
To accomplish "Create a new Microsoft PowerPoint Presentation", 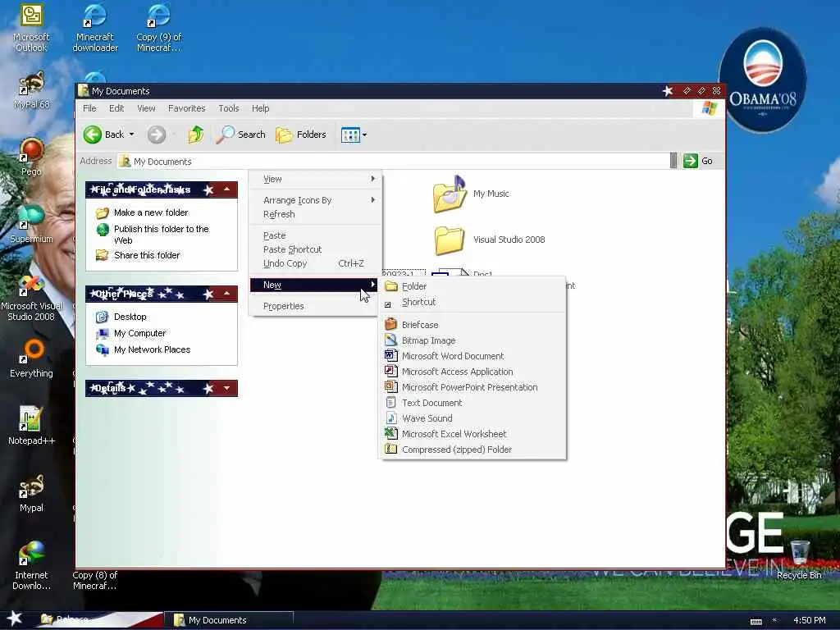I will point(472,387).
